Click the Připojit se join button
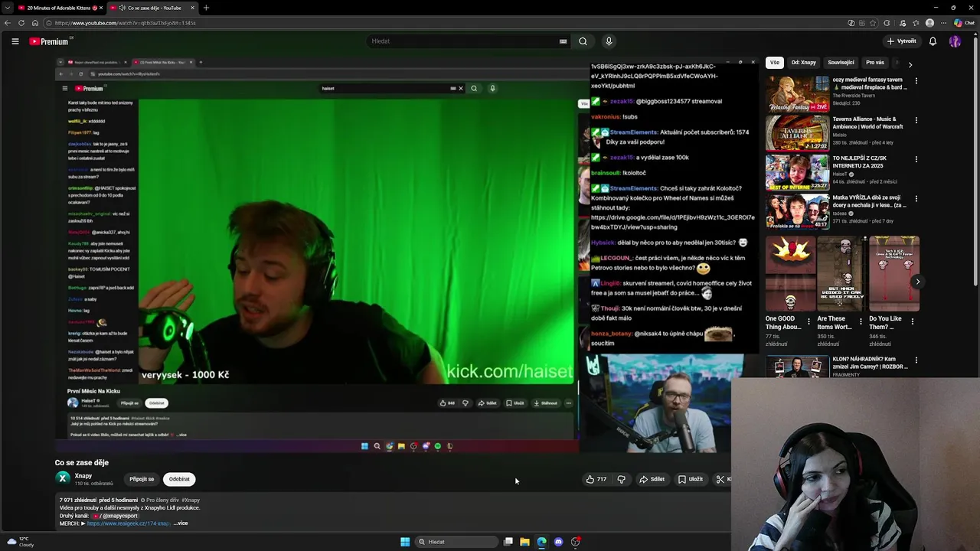 (142, 479)
